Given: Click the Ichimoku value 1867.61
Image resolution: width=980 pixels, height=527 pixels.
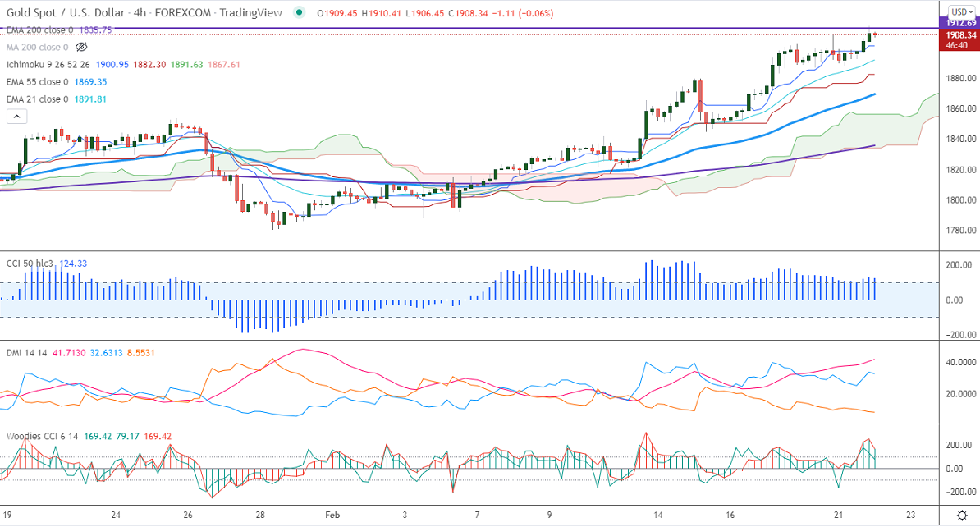Looking at the screenshot, I should click(224, 64).
